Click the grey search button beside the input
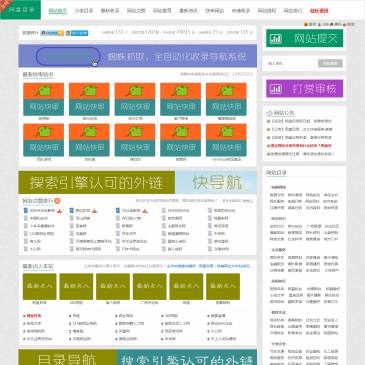The height and width of the screenshot is (365, 365). [330, 63]
